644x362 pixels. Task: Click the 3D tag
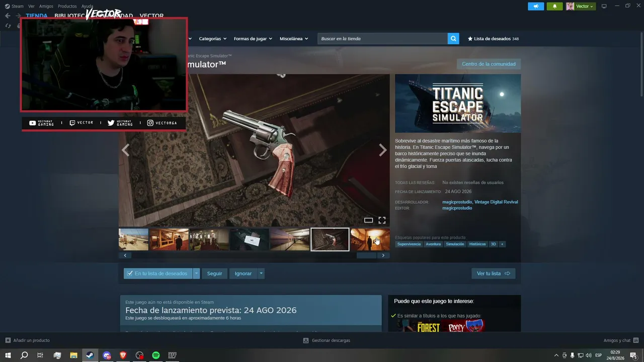[493, 244]
